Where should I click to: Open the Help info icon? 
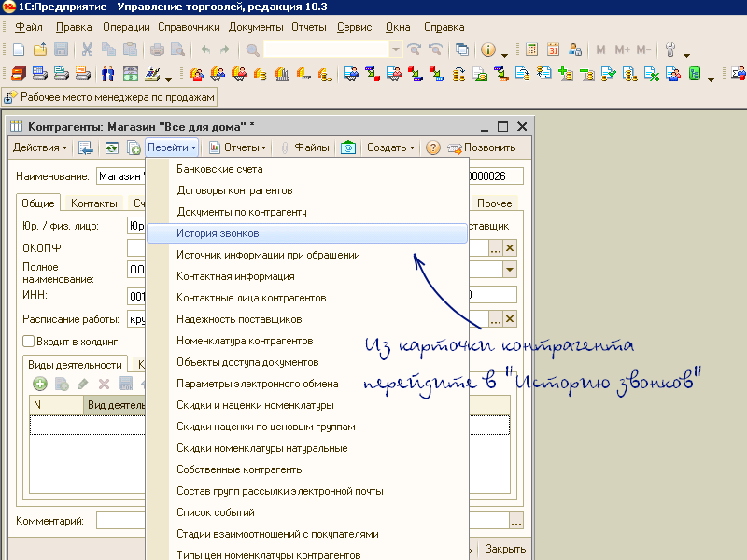point(487,49)
